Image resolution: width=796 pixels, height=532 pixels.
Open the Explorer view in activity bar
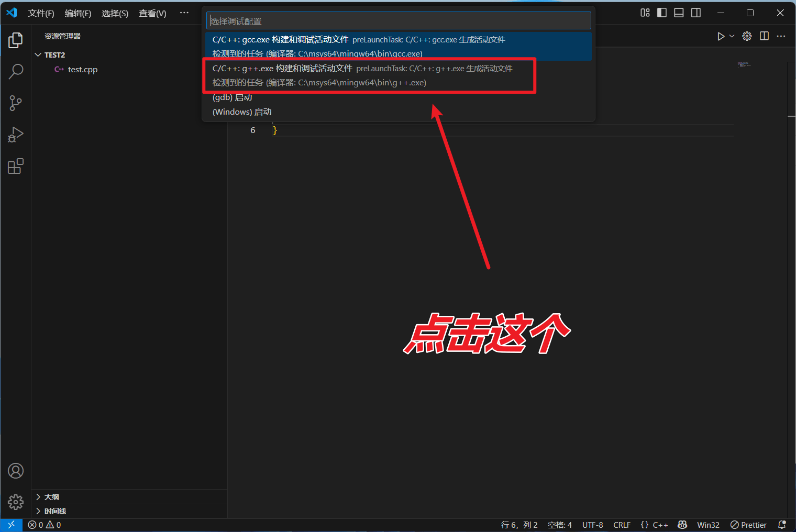(x=16, y=40)
